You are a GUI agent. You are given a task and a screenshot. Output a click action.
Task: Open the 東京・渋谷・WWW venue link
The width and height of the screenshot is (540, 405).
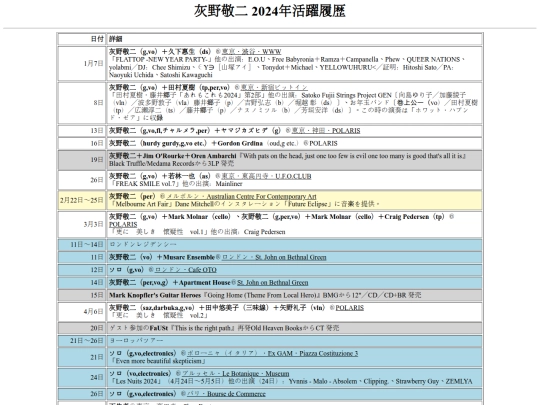tap(251, 52)
